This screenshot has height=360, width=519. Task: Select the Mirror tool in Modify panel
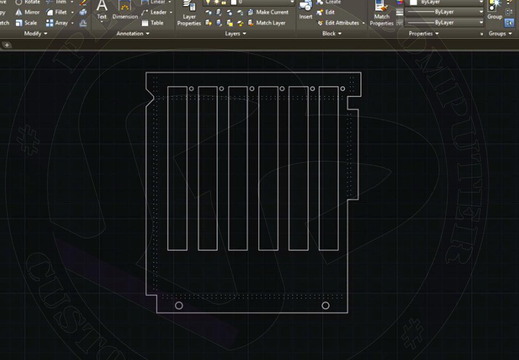pos(28,12)
